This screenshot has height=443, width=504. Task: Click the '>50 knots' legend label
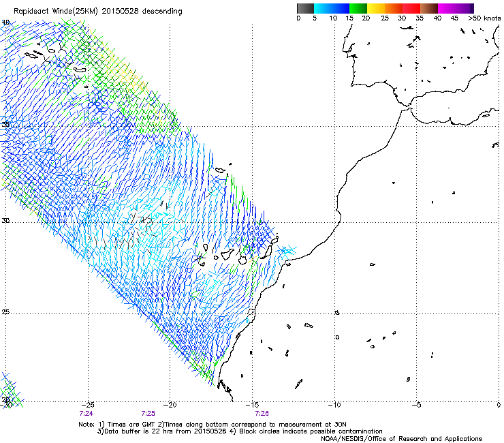(484, 18)
